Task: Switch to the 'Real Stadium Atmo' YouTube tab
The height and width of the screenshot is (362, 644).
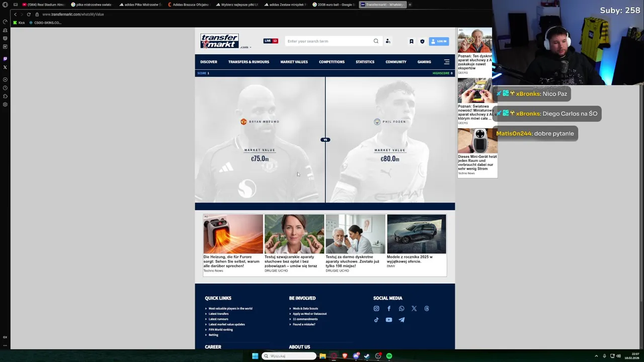Action: (x=44, y=5)
